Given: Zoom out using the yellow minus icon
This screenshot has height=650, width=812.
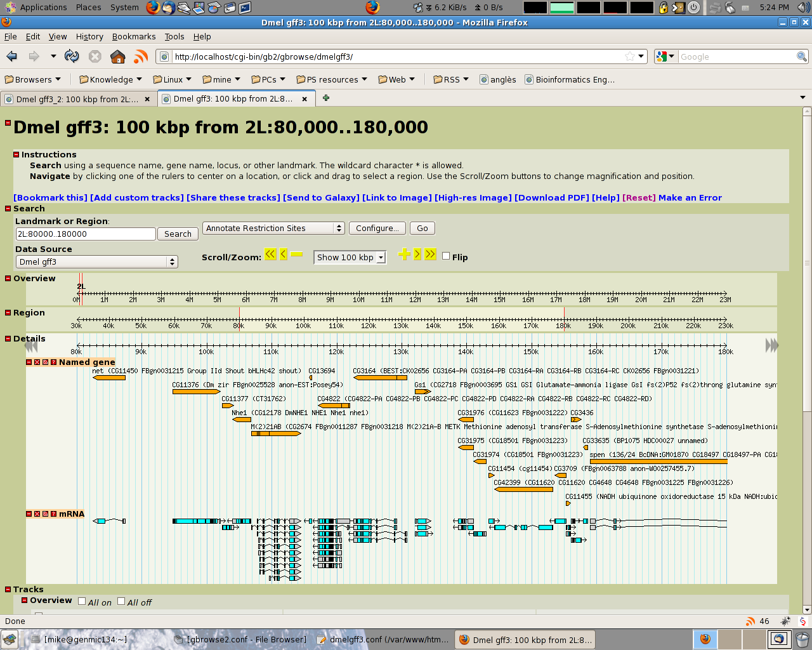Looking at the screenshot, I should [297, 255].
